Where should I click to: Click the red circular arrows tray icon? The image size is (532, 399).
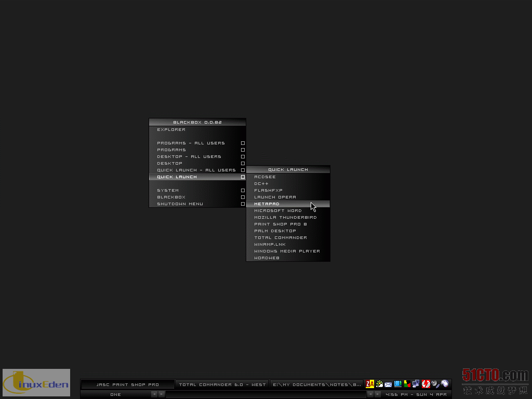pyautogui.click(x=426, y=384)
